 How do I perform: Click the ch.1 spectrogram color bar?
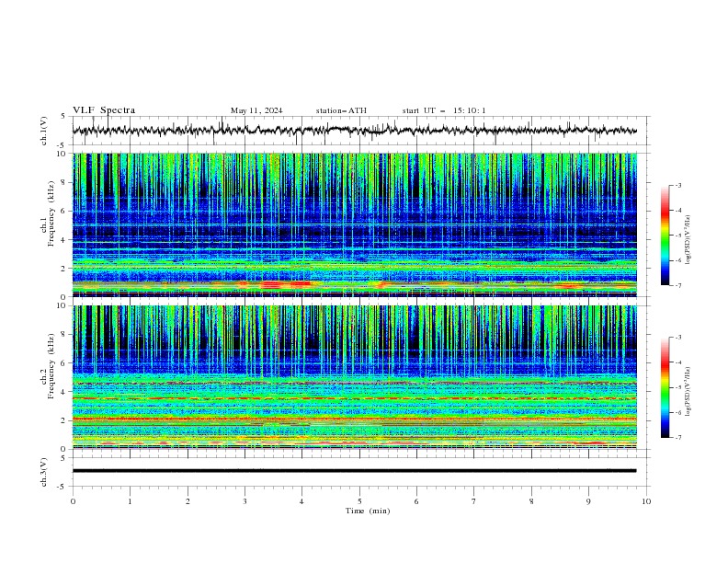tap(665, 236)
